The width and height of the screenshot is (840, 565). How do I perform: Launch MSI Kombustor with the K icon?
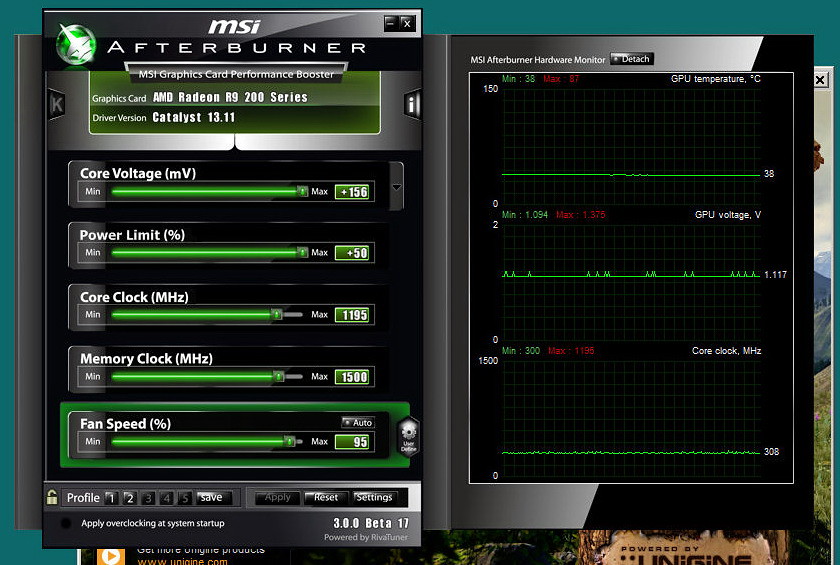[x=57, y=103]
